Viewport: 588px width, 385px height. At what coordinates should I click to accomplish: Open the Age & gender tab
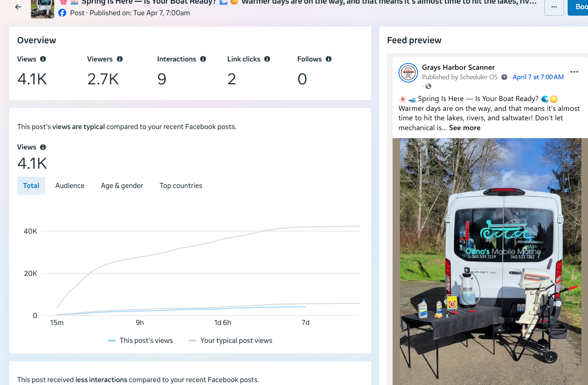[122, 185]
